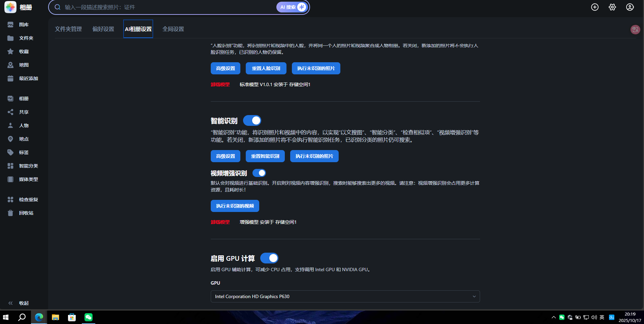Switch to 全局设置 tab
Viewport: 644px width, 324px height.
(x=173, y=29)
